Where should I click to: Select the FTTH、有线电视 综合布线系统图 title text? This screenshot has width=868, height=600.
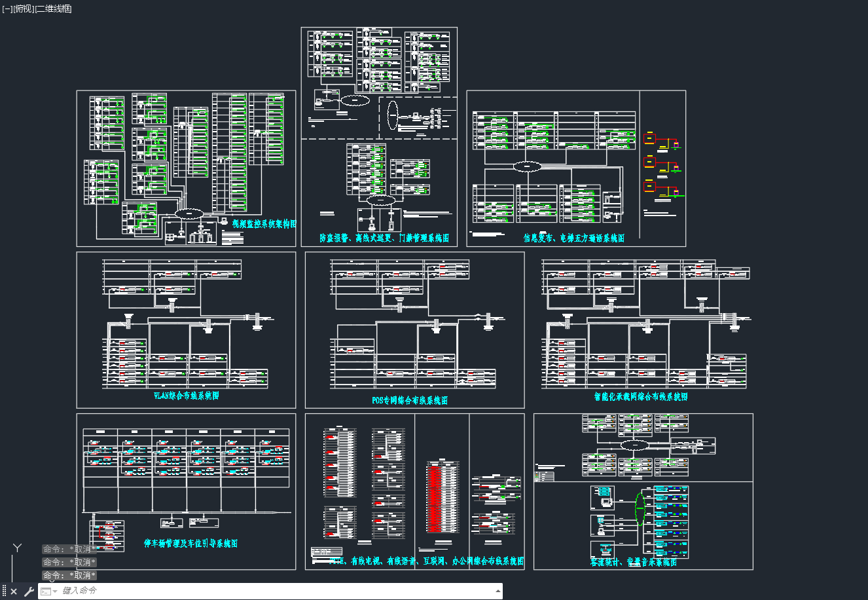point(427,561)
